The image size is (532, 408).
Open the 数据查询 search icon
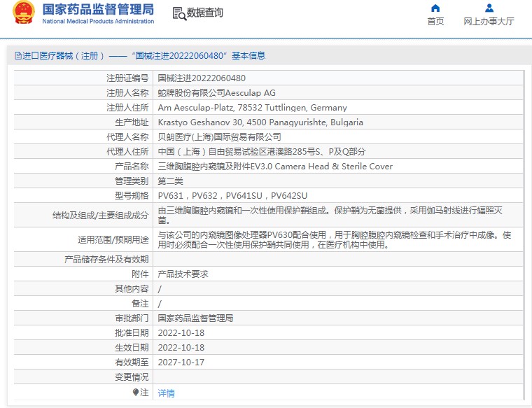click(x=179, y=13)
